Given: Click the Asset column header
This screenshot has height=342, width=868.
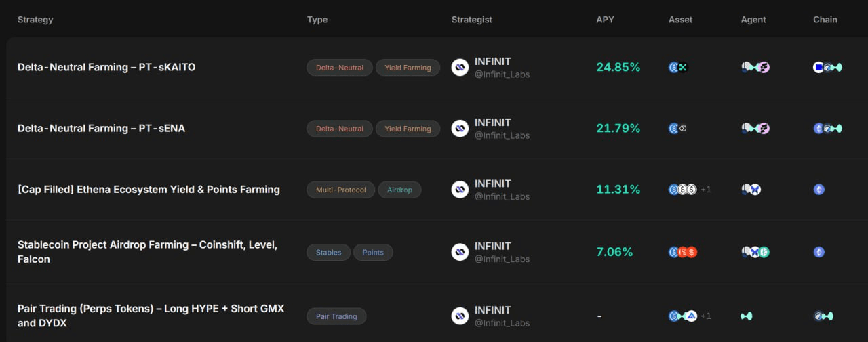Looking at the screenshot, I should 680,20.
